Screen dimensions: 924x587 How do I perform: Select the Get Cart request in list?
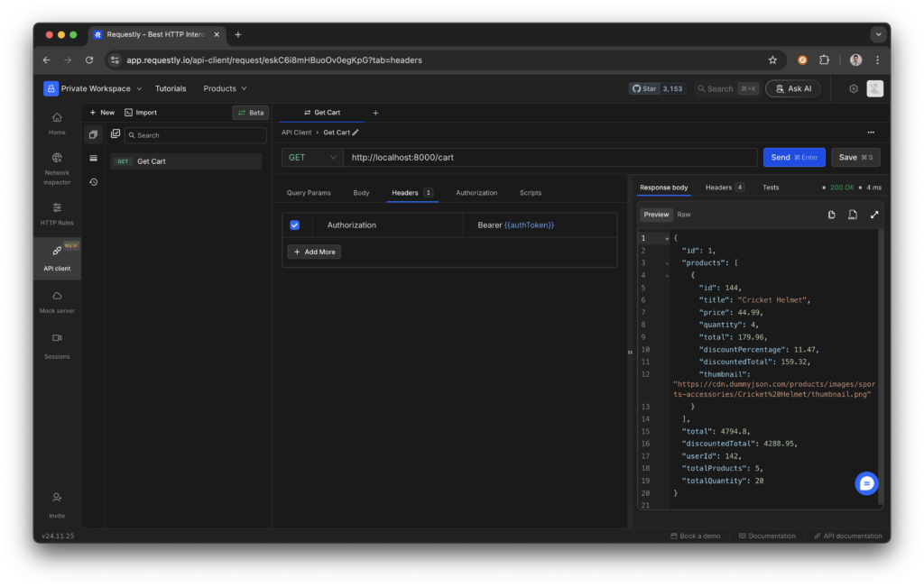coord(186,161)
